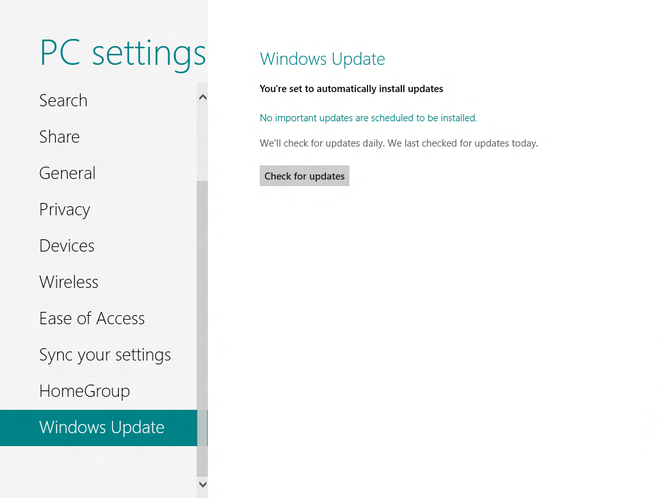Viewport: 665px width, 498px height.
Task: Click the sidebar scrollbar thumb
Action: tap(202, 329)
